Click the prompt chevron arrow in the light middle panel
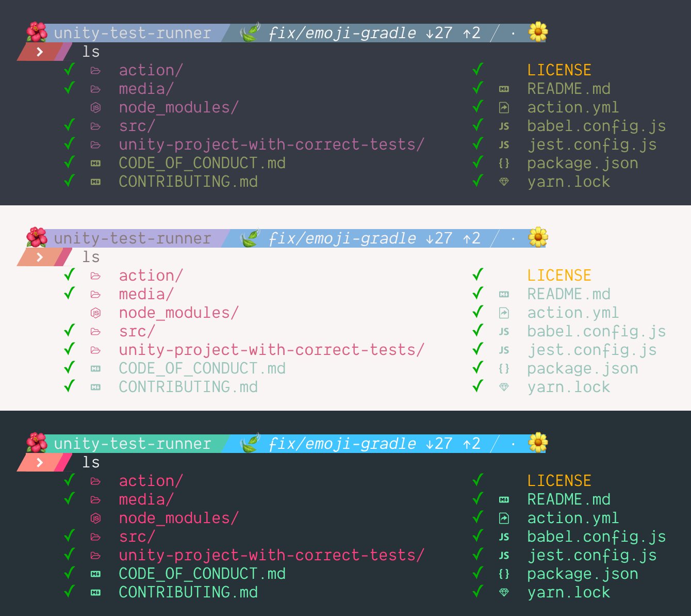The height and width of the screenshot is (616, 691). pos(40,257)
